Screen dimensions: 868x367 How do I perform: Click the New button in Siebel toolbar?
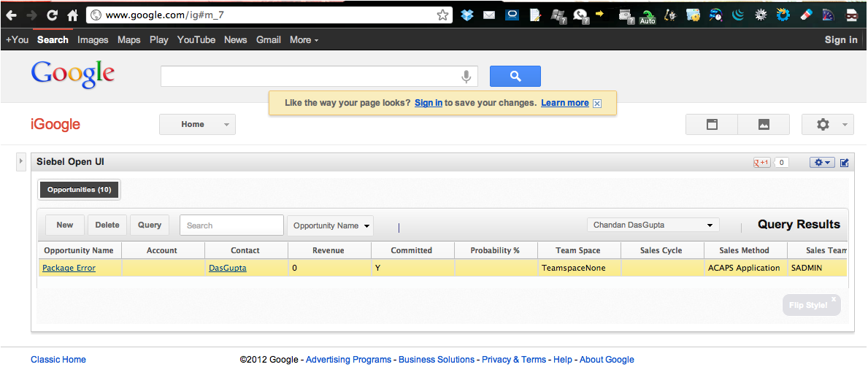tap(65, 225)
